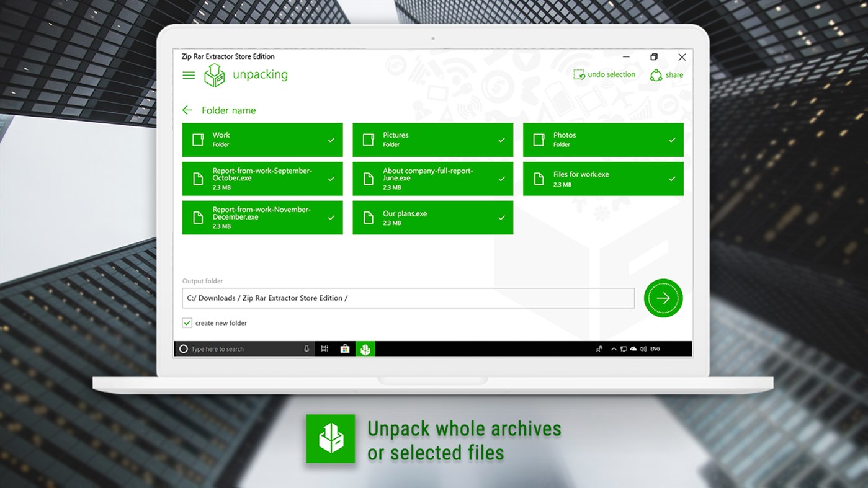Screen dimensions: 868x488
Task: Click the Output folder path field
Action: coord(408,298)
